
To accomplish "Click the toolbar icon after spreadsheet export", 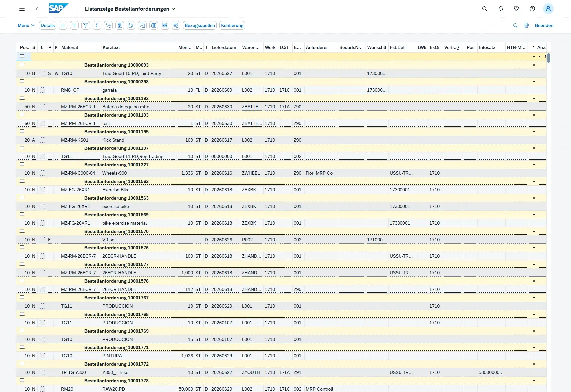I will 142,25.
